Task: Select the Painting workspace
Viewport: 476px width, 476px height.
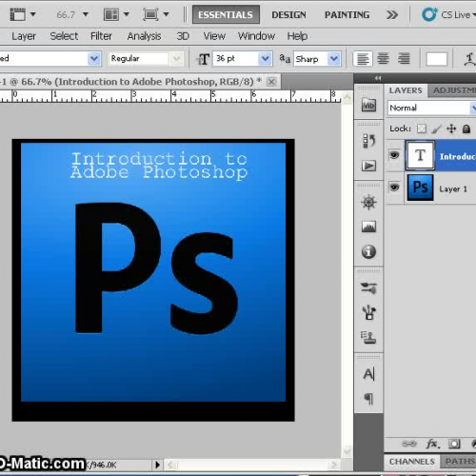Action: [347, 15]
